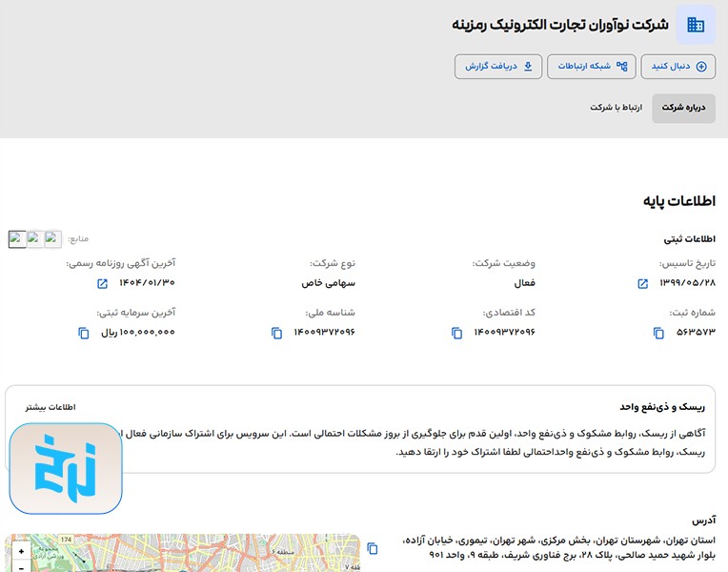
Task: Select the leftmost source image next to منابع
Action: 17,239
